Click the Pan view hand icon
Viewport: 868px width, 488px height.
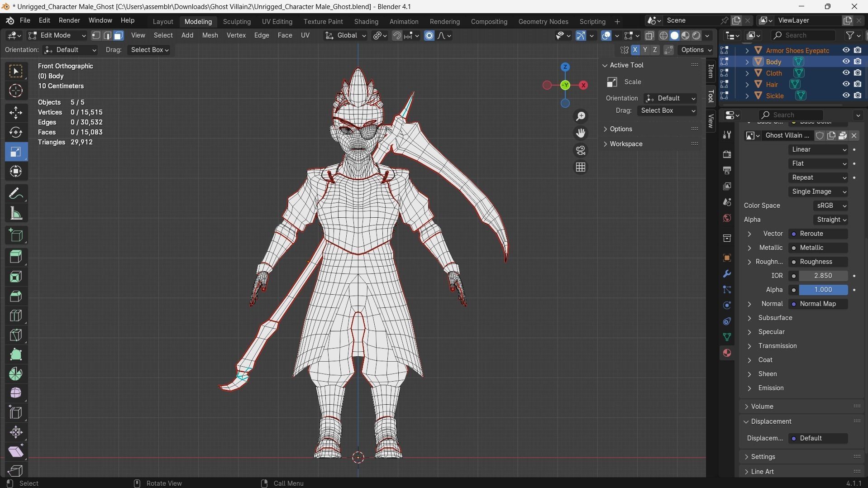coord(581,133)
